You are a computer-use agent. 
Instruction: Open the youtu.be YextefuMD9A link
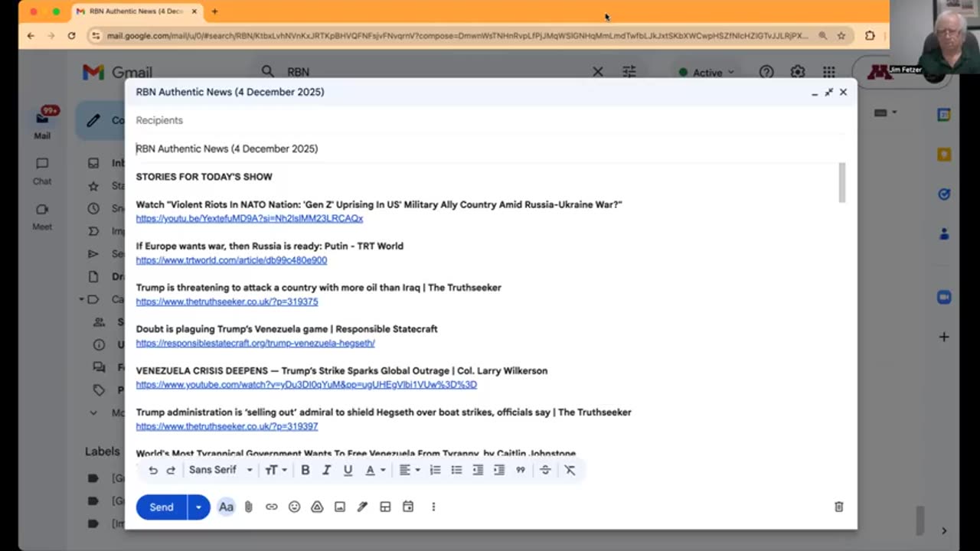(x=250, y=218)
